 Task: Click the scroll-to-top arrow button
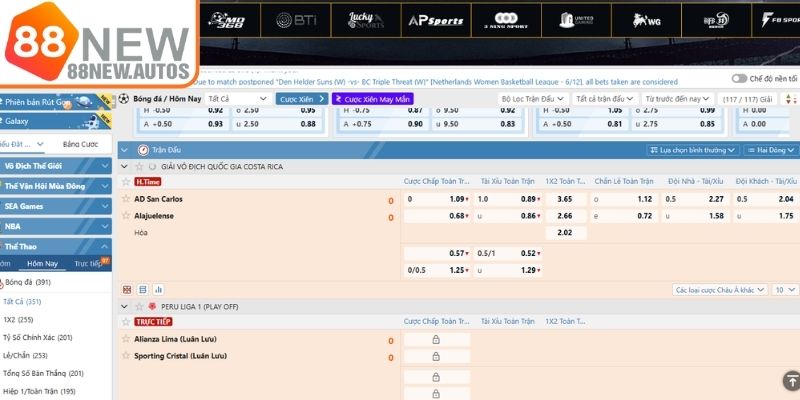[790, 380]
